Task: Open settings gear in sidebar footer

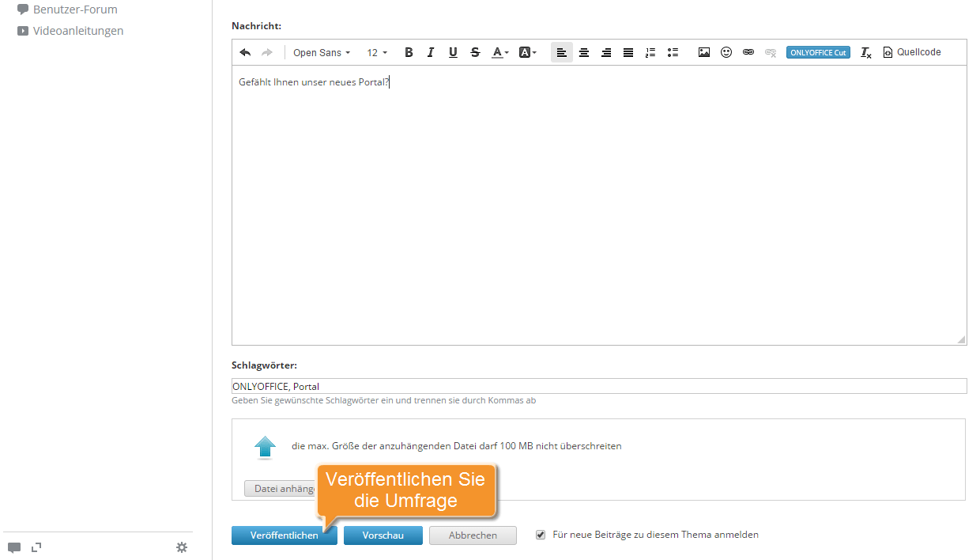Action: 182,547
